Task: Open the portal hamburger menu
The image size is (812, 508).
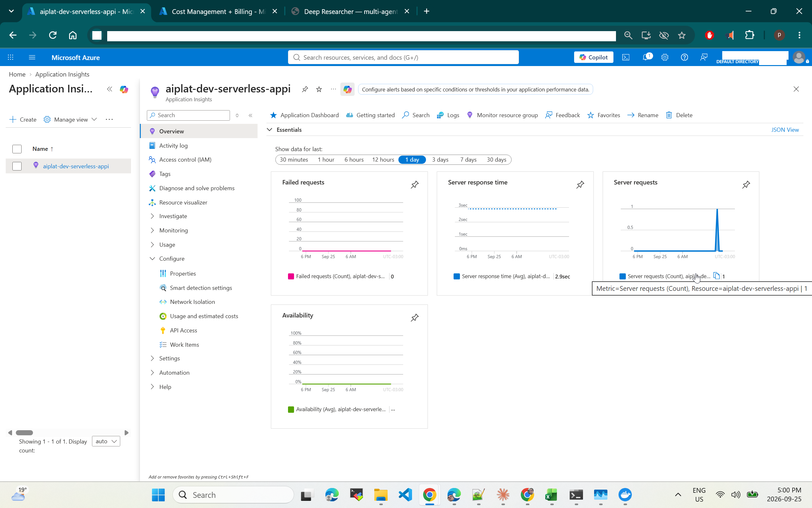Action: coord(32,57)
